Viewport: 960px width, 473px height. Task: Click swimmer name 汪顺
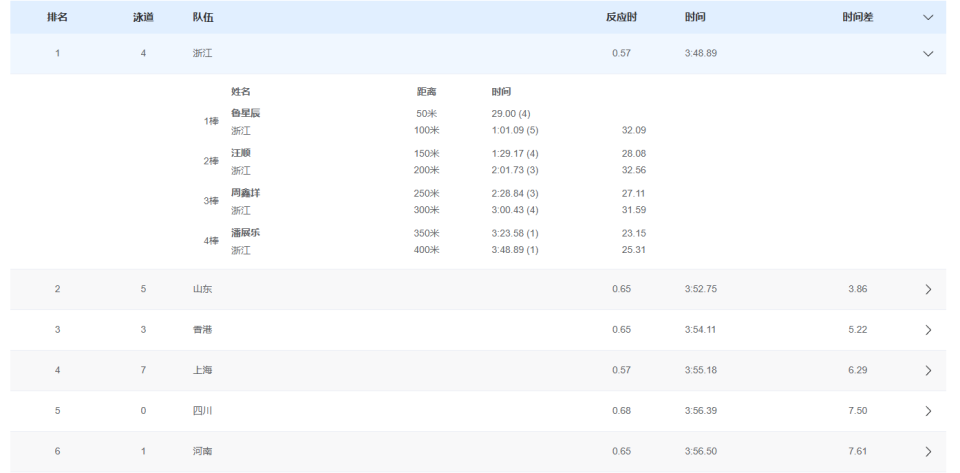[241, 153]
